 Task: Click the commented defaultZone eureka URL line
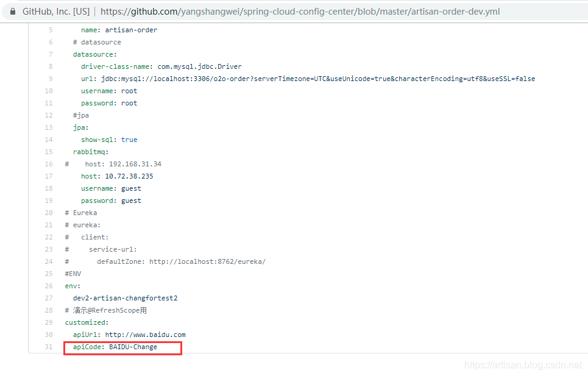(181, 261)
